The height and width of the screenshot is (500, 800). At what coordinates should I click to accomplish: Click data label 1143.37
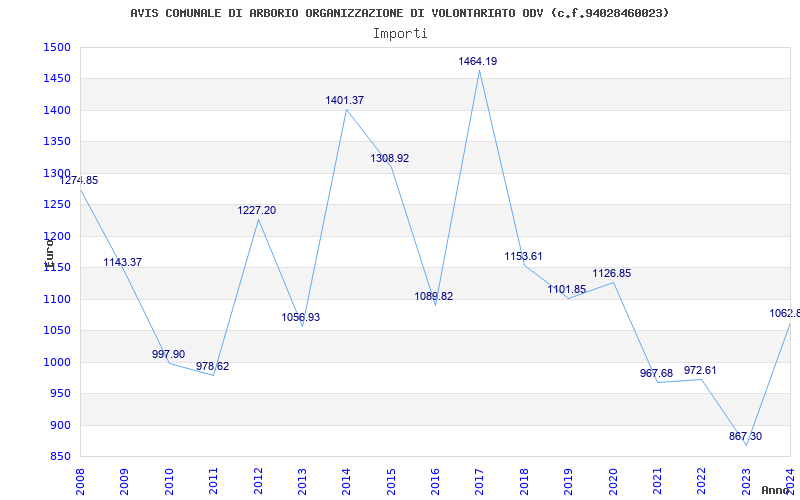point(122,262)
